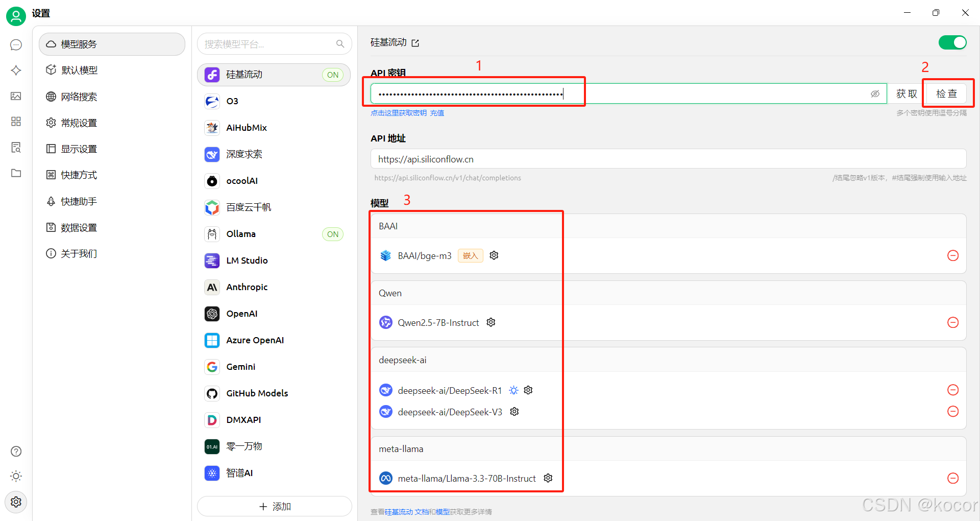Viewport: 980px width, 521px height.
Task: Select Gemini provider in list
Action: (274, 367)
